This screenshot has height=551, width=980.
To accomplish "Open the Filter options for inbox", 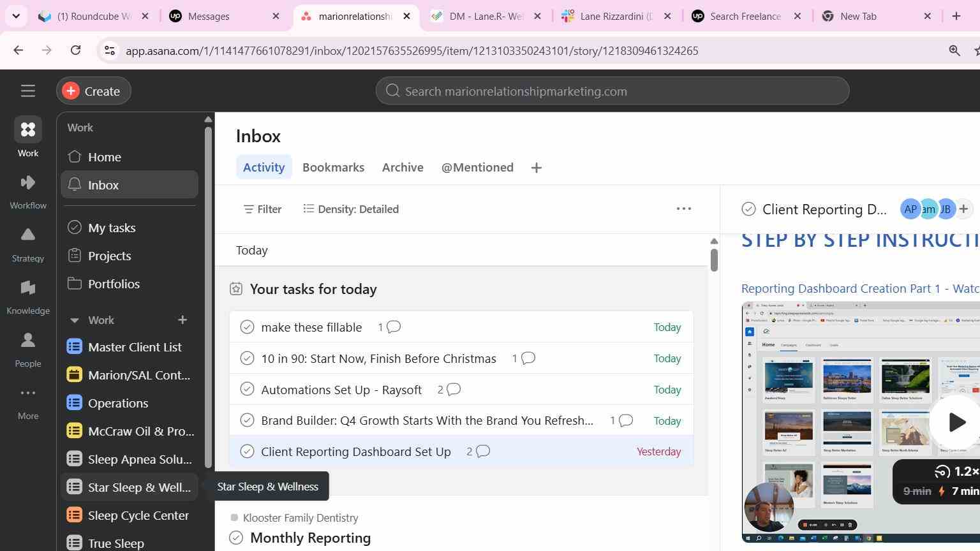I will (262, 209).
